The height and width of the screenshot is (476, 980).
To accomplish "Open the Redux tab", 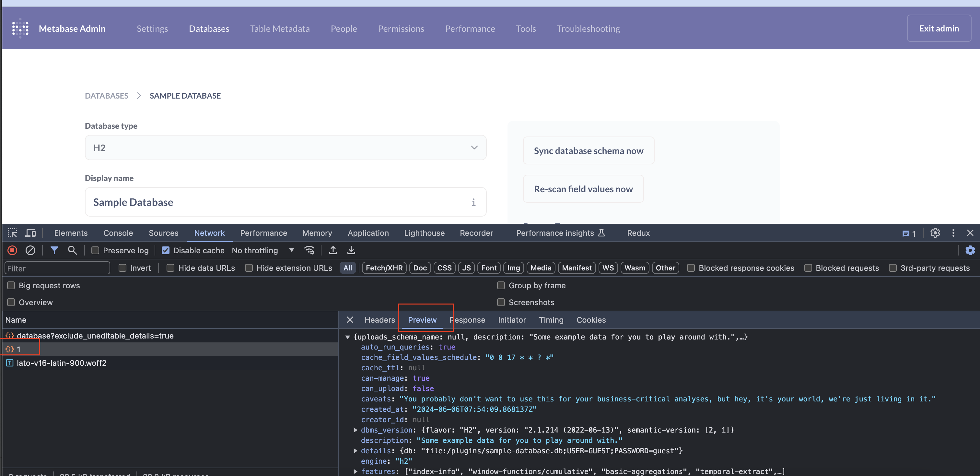I will tap(638, 233).
